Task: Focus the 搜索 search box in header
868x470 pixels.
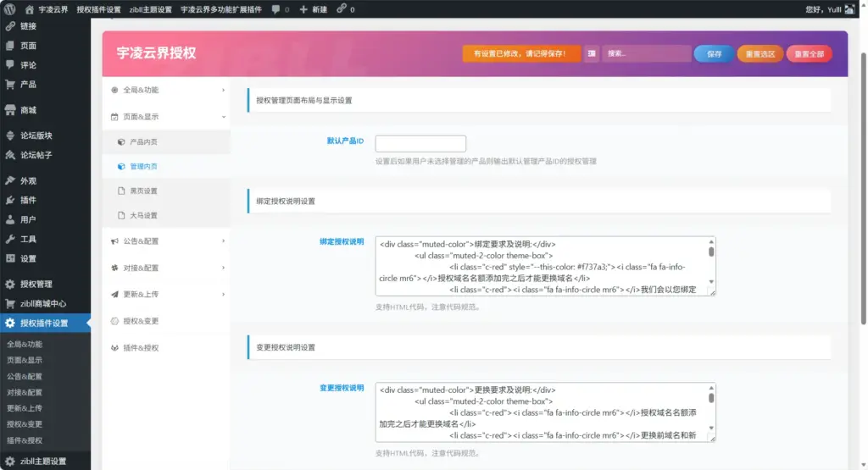Action: pyautogui.click(x=647, y=53)
